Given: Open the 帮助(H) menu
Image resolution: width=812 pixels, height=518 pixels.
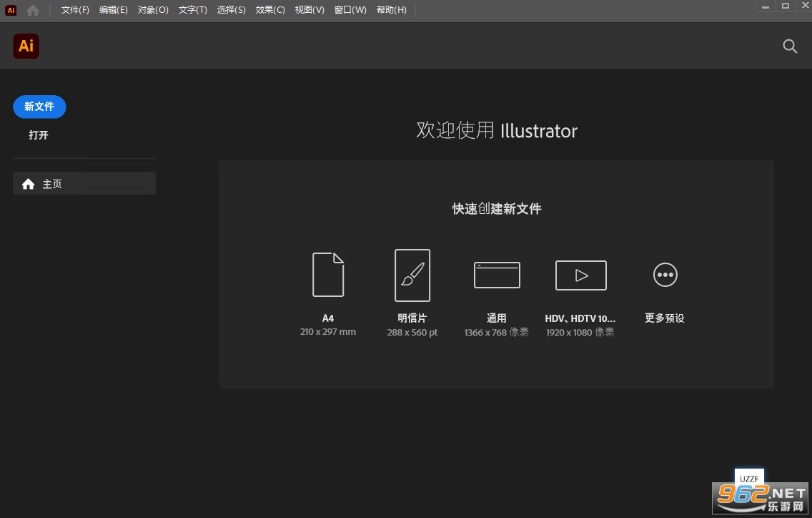Looking at the screenshot, I should click(x=392, y=10).
